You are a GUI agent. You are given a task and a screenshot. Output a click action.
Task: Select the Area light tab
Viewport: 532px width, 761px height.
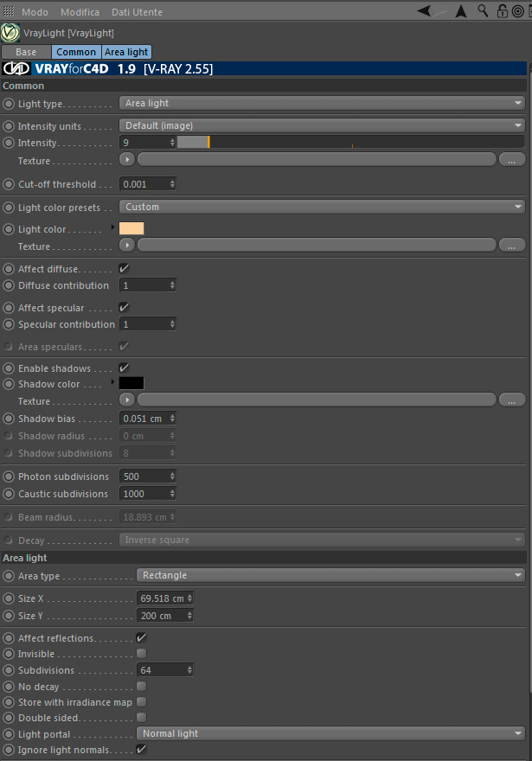tap(126, 52)
